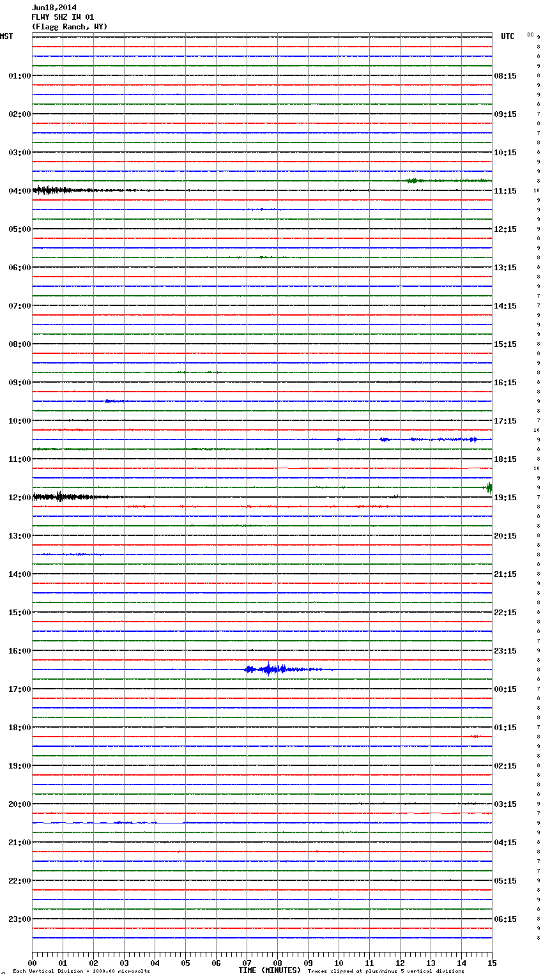Click the DC column heading
The width and height of the screenshot is (543, 980).
click(x=530, y=34)
